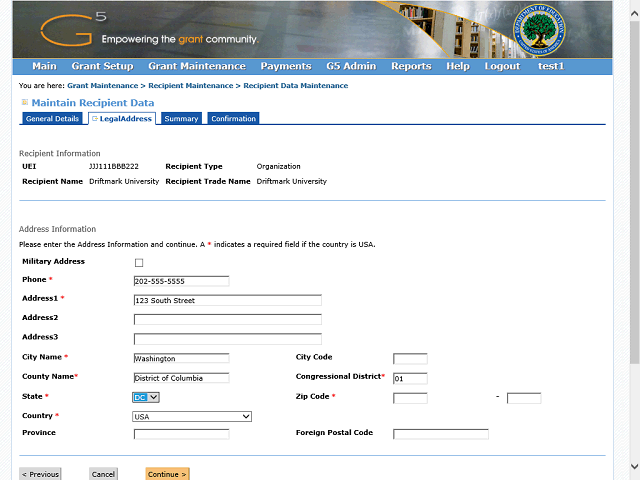Switch to the Confirmation tab
The image size is (640, 480).
pos(233,118)
